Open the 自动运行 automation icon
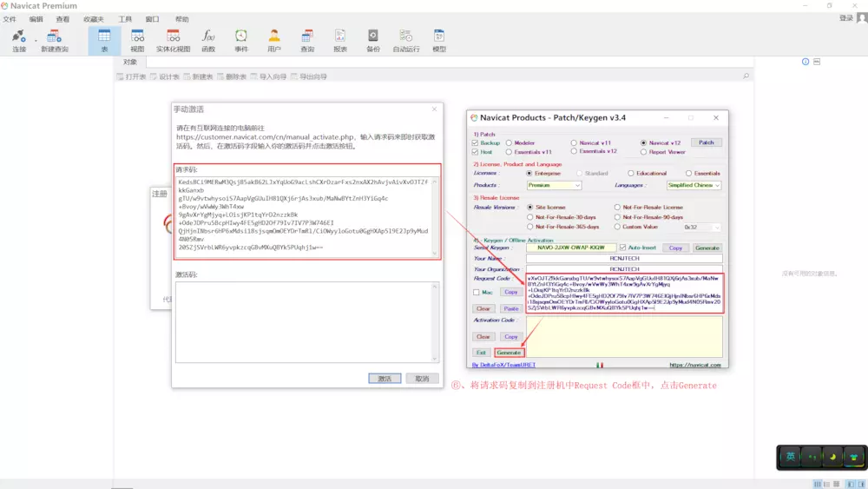The image size is (868, 489). [x=405, y=41]
